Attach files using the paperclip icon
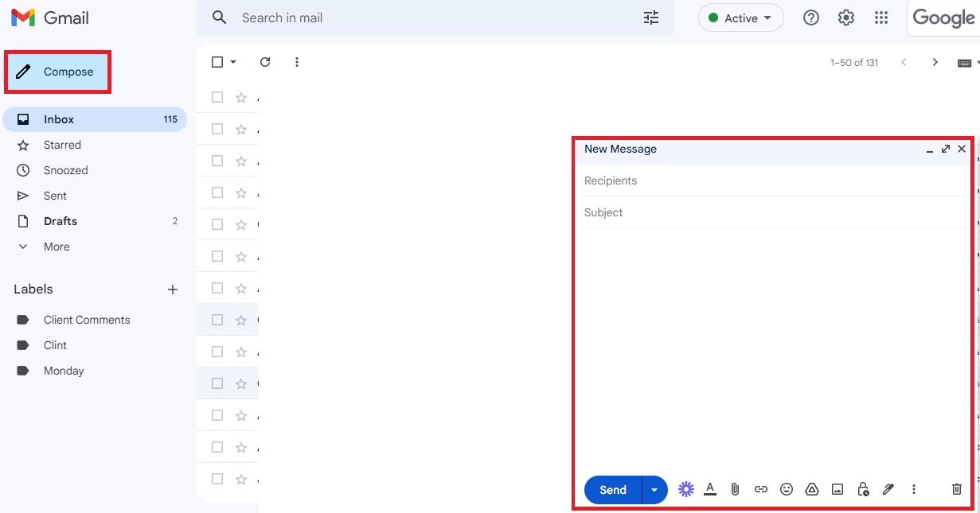This screenshot has height=513, width=980. [736, 489]
